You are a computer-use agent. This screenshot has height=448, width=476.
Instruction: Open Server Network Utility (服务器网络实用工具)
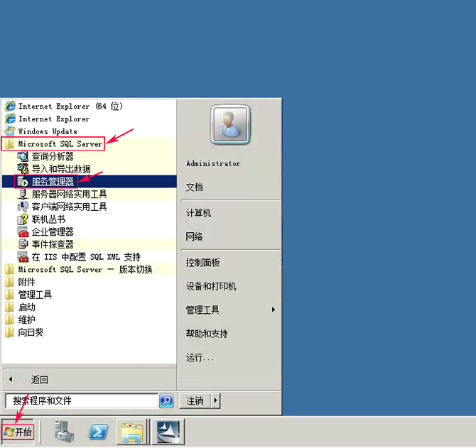tap(69, 194)
